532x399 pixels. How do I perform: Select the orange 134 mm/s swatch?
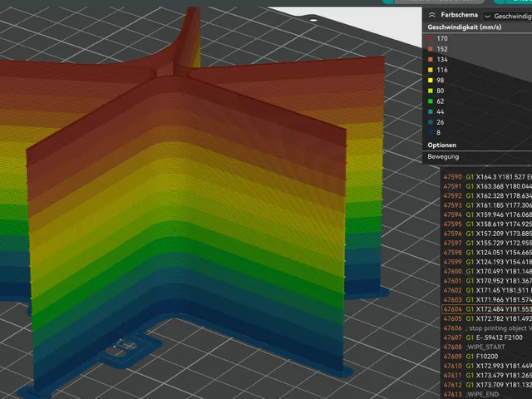pos(431,60)
